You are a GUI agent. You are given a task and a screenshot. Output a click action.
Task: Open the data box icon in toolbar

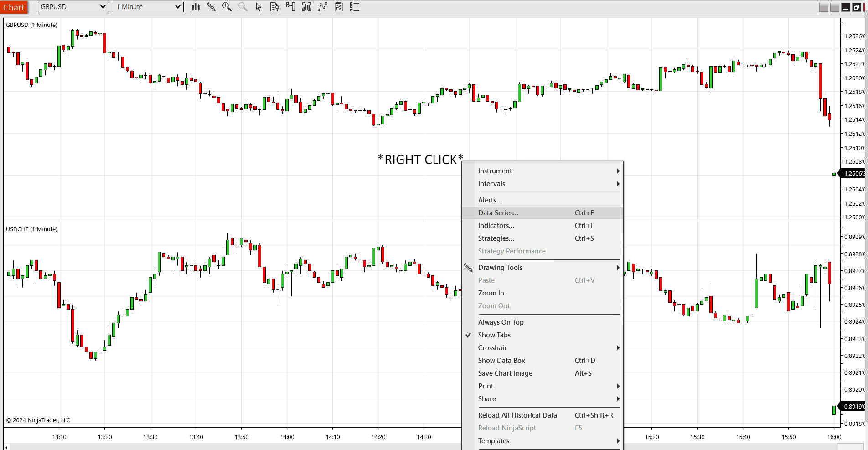274,7
